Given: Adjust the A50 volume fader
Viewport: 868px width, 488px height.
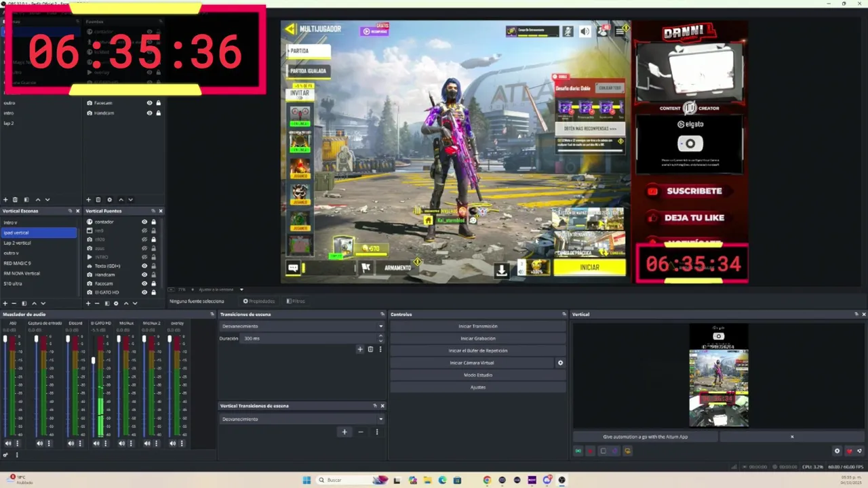Looking at the screenshot, I should 5,339.
